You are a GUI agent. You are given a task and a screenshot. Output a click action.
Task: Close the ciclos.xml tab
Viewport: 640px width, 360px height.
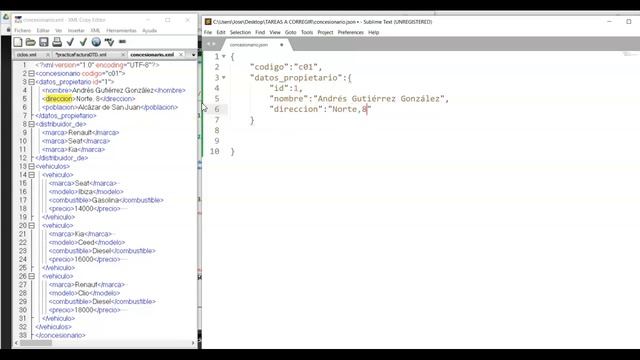coord(47,55)
